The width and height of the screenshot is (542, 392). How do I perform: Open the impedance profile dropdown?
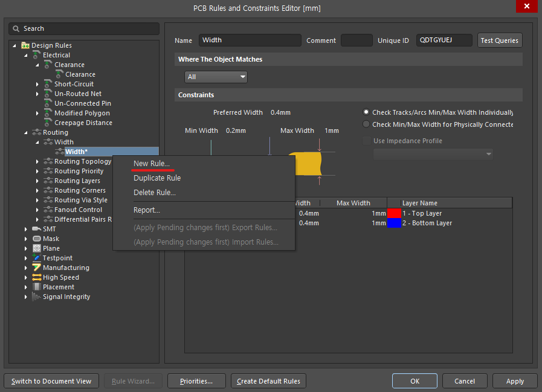[433, 154]
